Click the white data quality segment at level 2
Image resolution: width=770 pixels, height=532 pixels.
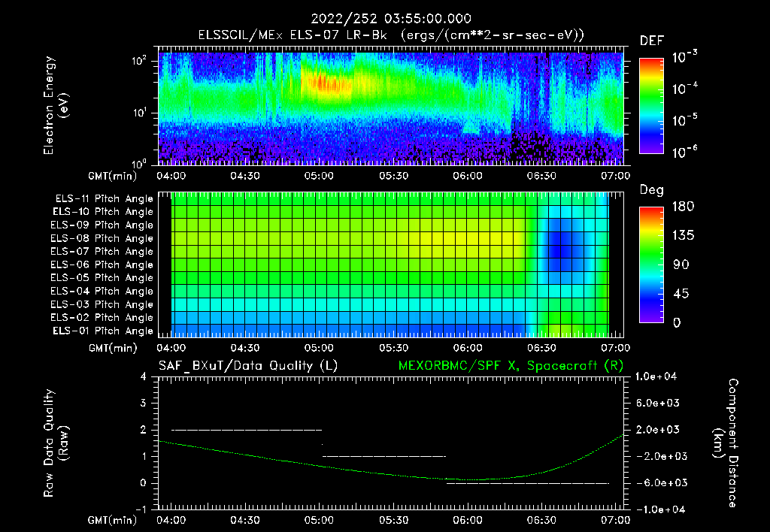247,430
